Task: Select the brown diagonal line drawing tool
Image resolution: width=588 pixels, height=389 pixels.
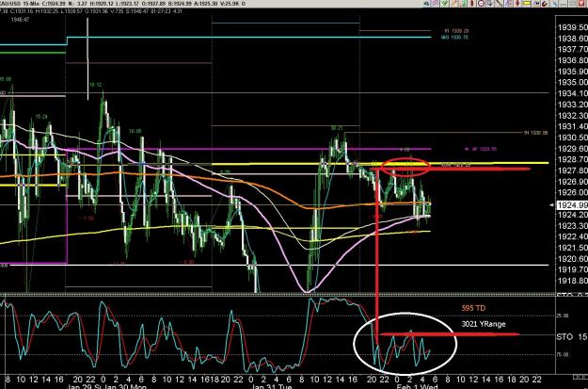Action: 500,4
